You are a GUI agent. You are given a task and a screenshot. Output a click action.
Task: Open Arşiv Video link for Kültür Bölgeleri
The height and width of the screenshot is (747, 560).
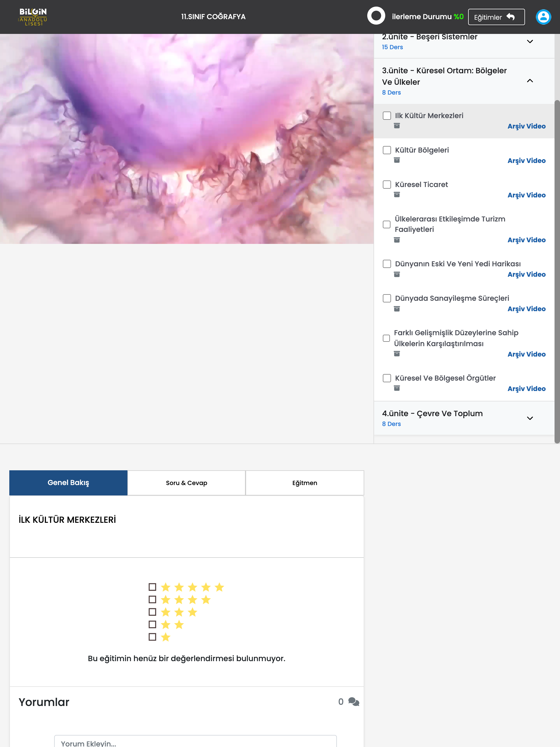pyautogui.click(x=526, y=161)
